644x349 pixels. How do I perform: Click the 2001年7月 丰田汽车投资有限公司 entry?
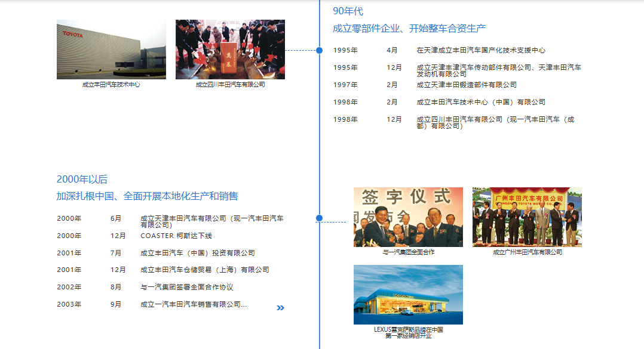click(197, 253)
